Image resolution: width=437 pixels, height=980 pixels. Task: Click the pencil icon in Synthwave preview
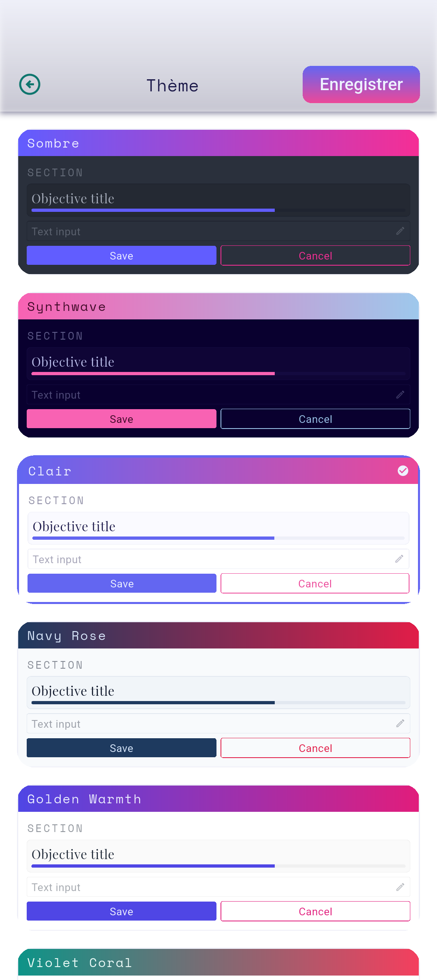(400, 394)
